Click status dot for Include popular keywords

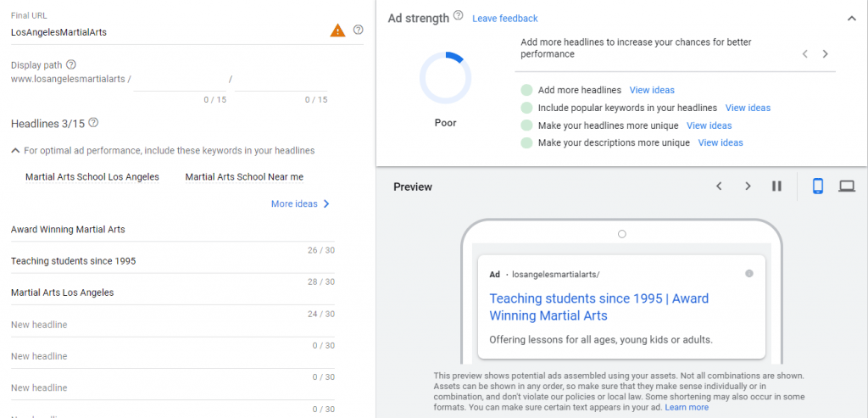(x=526, y=108)
